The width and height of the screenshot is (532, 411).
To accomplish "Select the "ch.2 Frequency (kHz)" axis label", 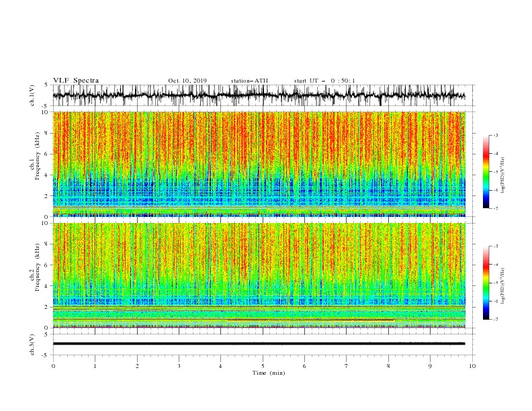I will coord(35,267).
